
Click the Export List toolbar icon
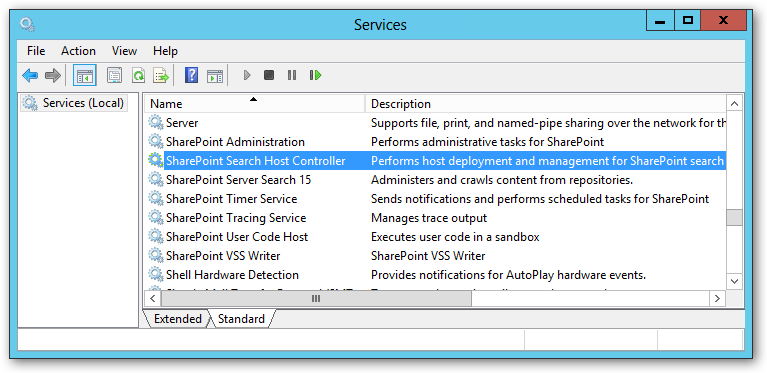click(x=161, y=75)
